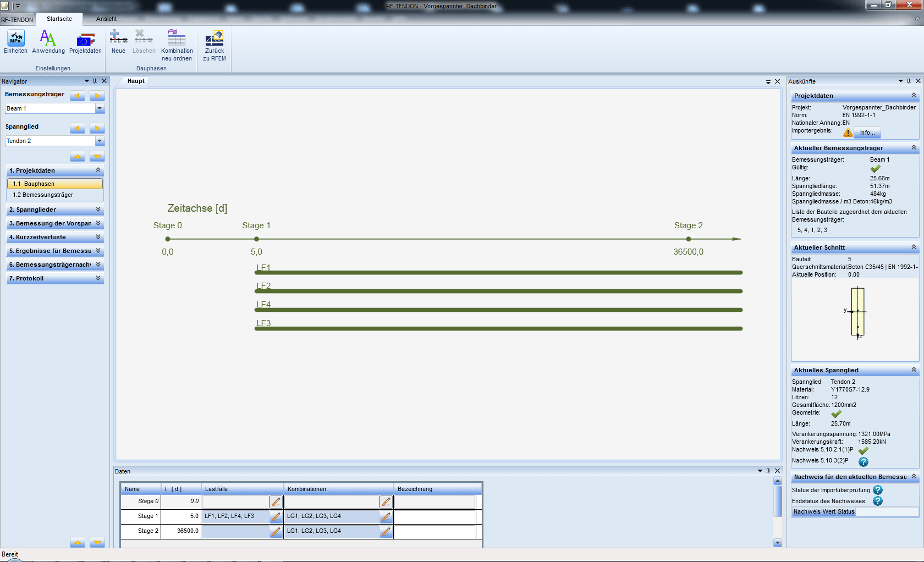Click the cross-section thumbnail in Aktueller Schnitt

click(x=857, y=312)
